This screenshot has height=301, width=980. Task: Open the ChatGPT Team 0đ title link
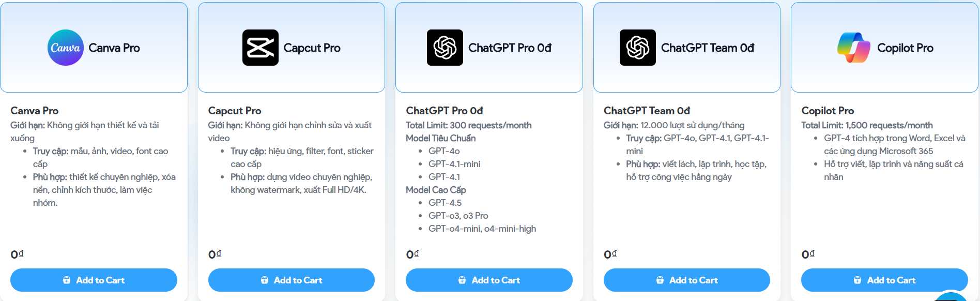point(647,111)
